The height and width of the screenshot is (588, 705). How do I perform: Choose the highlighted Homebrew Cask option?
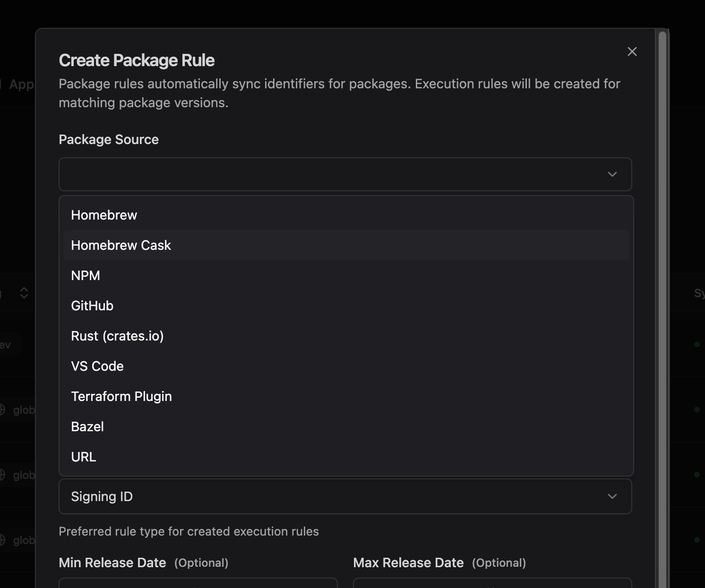pos(121,245)
